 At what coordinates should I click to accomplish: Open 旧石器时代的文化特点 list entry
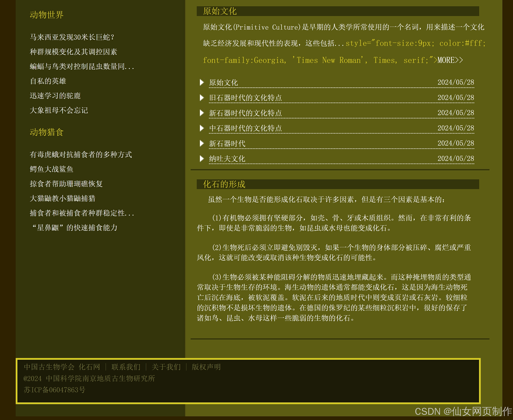246,98
